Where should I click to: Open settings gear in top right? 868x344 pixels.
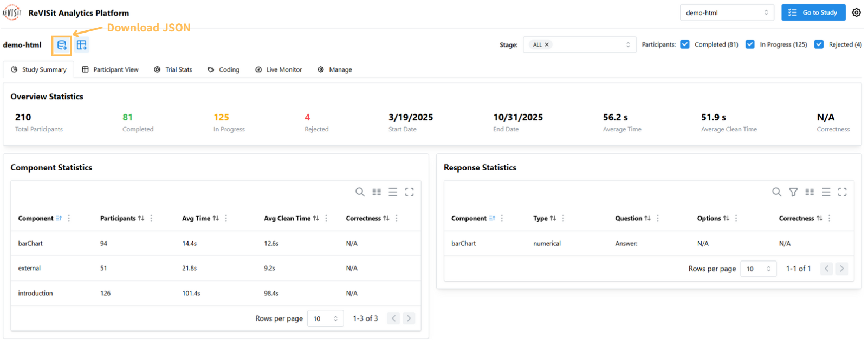click(x=856, y=12)
